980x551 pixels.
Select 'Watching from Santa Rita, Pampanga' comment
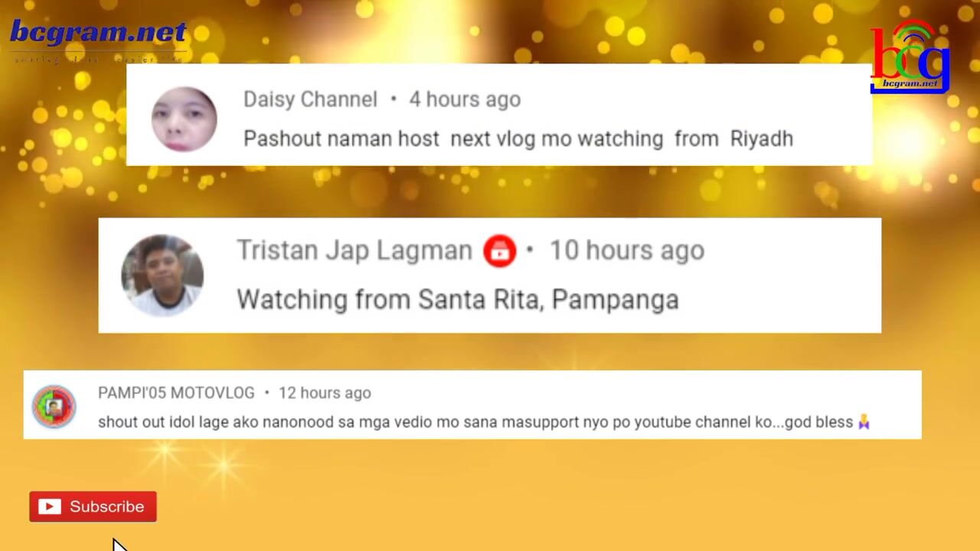point(457,299)
